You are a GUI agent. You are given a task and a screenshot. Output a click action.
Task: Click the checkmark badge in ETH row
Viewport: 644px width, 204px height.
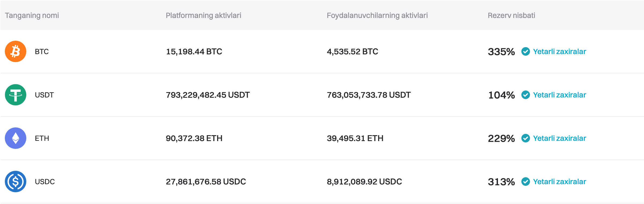(x=525, y=138)
